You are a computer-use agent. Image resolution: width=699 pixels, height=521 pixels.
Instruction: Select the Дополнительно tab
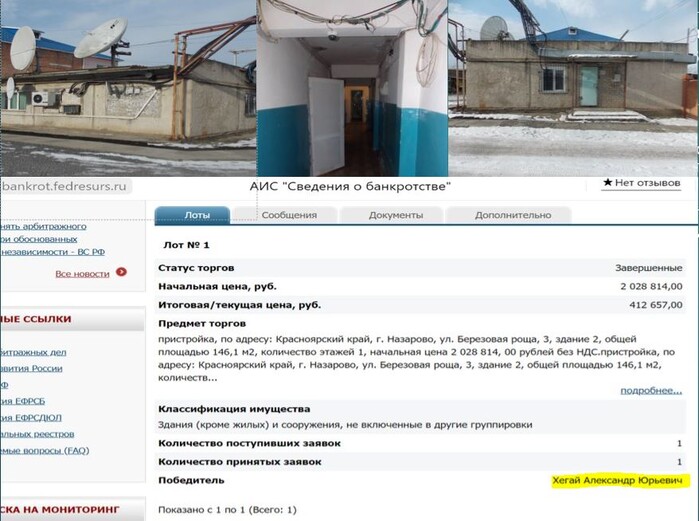tap(513, 215)
